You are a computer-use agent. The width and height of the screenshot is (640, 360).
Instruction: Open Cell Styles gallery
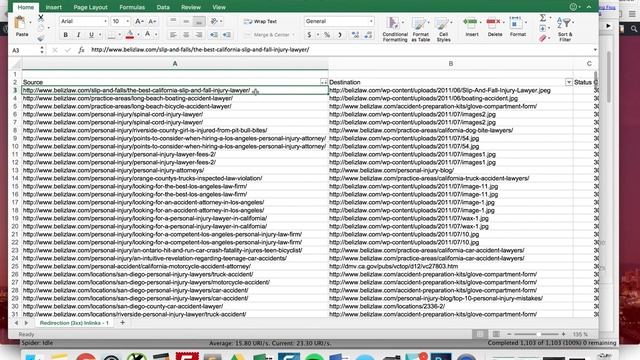point(443,29)
